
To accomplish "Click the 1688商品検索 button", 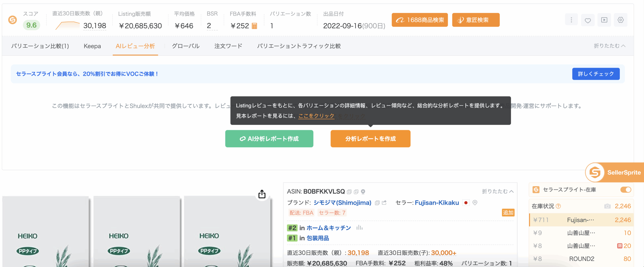I will pyautogui.click(x=420, y=20).
